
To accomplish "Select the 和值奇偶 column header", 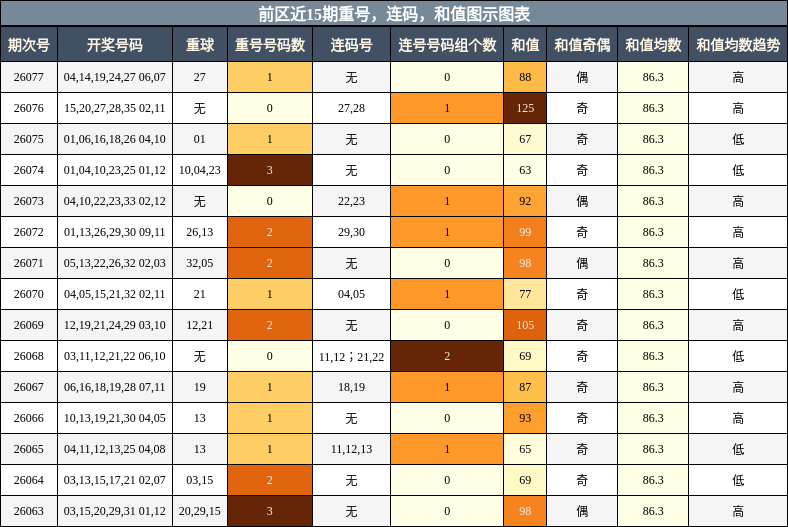I will tap(582, 45).
